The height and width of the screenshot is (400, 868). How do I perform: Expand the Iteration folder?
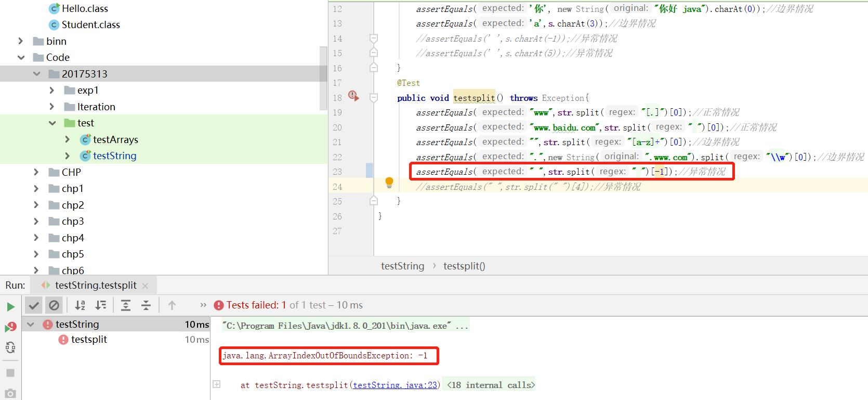click(51, 107)
